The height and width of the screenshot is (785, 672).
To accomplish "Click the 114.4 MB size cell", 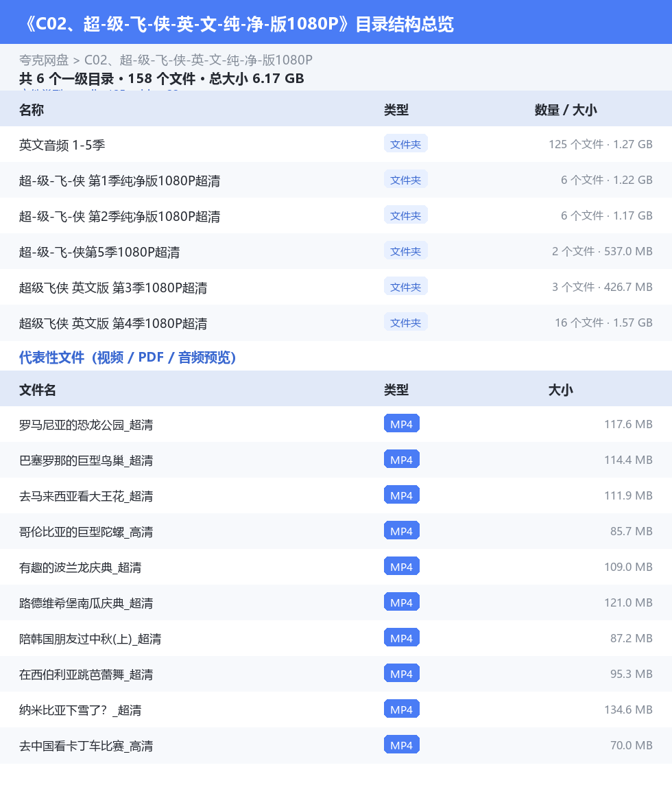I will click(x=628, y=460).
